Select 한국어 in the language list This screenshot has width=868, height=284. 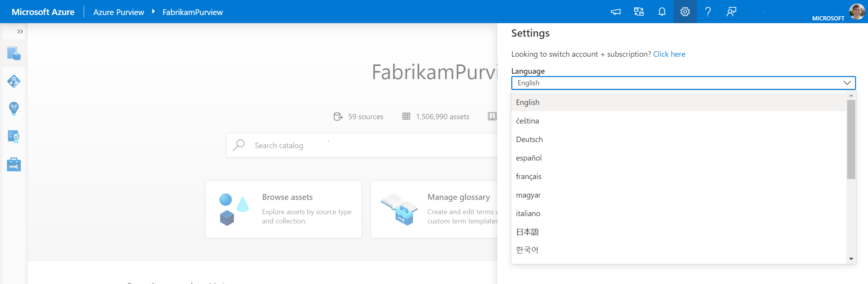click(679, 250)
